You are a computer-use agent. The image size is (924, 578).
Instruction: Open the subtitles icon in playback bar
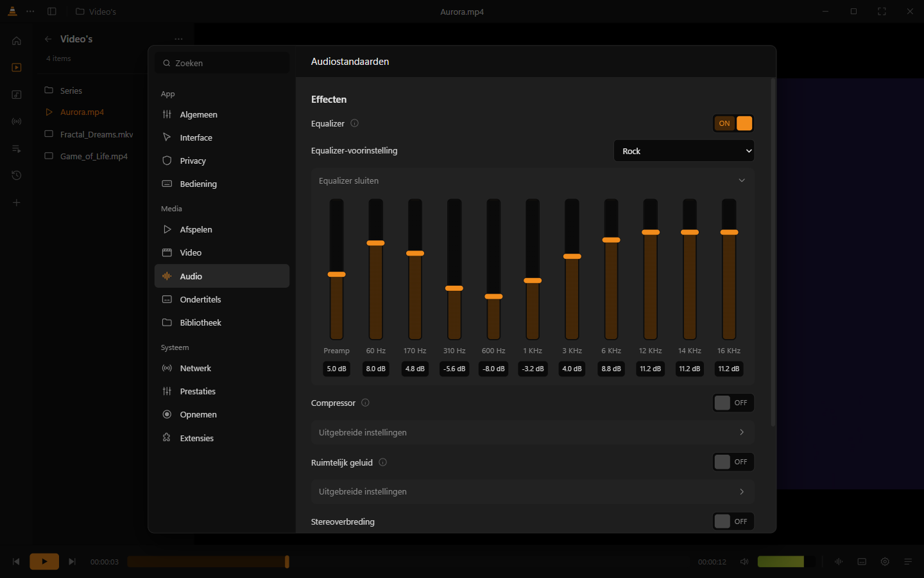pyautogui.click(x=862, y=562)
